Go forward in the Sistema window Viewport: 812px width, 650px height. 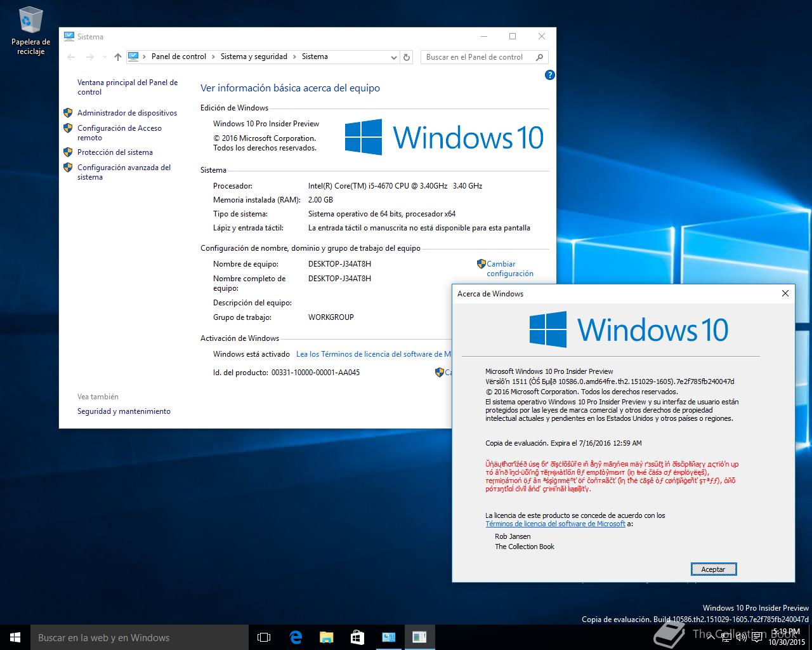(90, 57)
